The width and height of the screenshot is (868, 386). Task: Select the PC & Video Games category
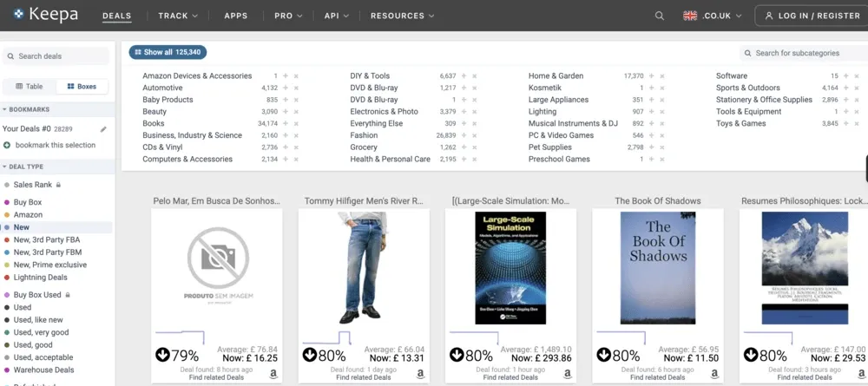(x=561, y=135)
